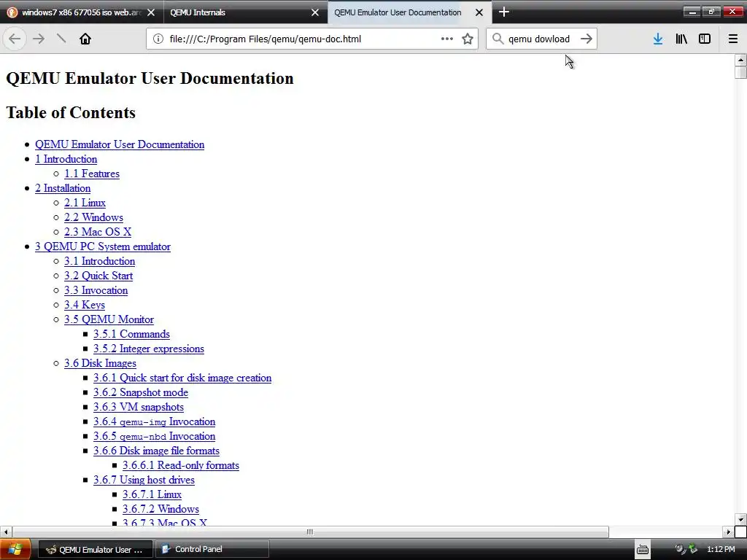Open 3.6.6 Disk image file formats
Screen dimensions: 747x560
click(157, 451)
